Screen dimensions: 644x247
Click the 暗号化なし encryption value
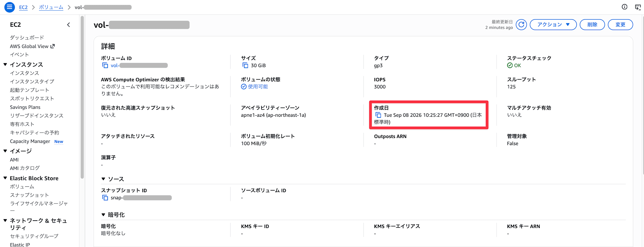tap(113, 233)
